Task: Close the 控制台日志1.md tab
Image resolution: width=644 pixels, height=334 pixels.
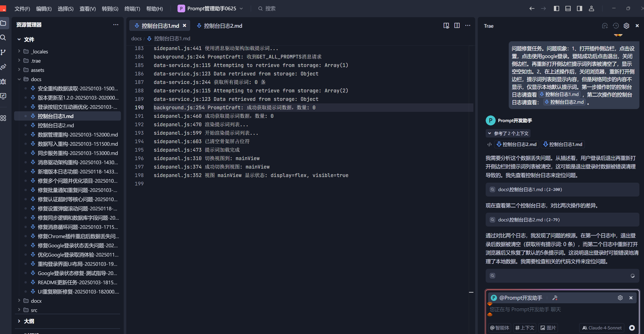Action: pyautogui.click(x=184, y=26)
